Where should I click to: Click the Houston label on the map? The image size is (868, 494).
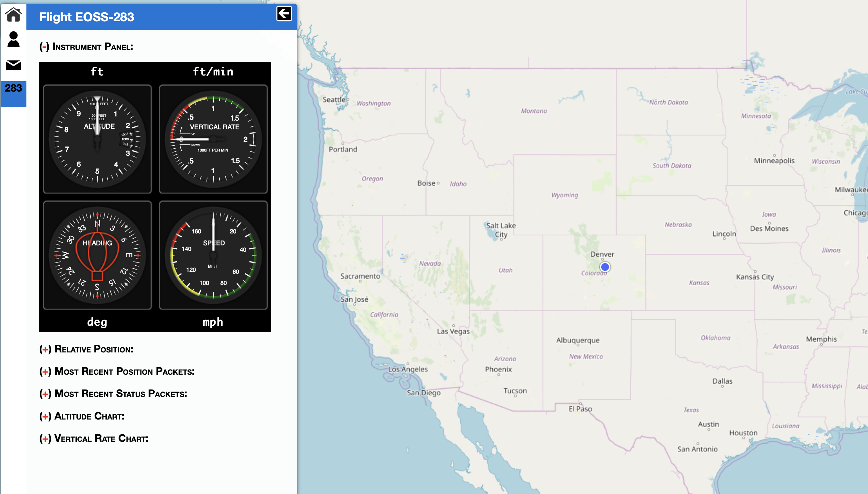743,433
